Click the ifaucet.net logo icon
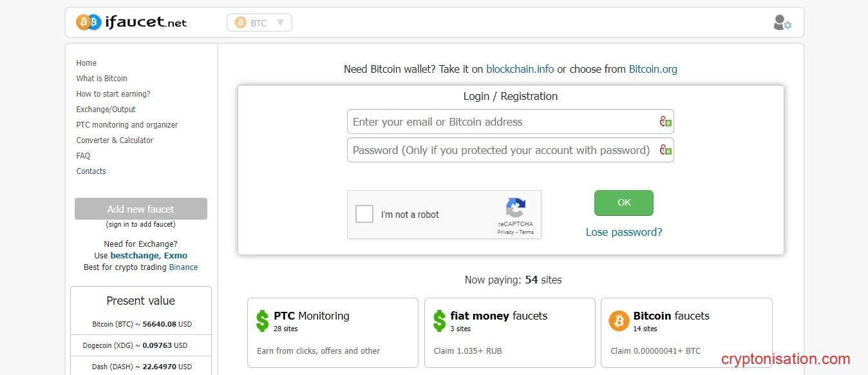The height and width of the screenshot is (375, 868). (89, 23)
